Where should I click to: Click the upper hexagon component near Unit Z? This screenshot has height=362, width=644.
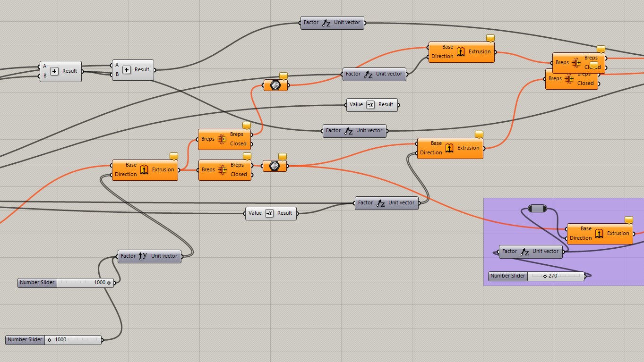point(276,85)
